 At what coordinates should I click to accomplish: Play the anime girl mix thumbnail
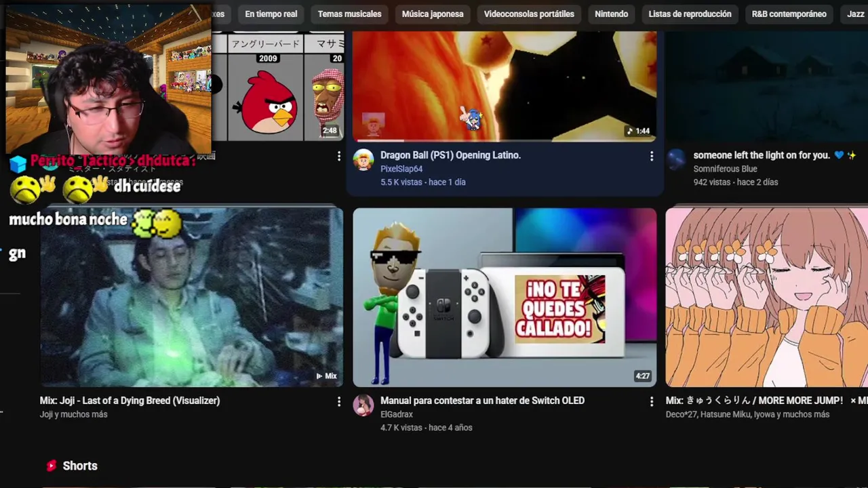click(x=766, y=298)
